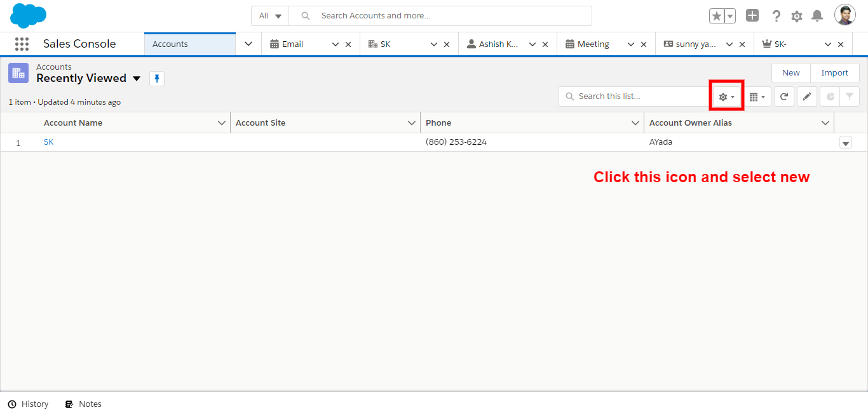Open Account Owner Alias column actions chevron
Image resolution: width=868 pixels, height=417 pixels.
click(x=825, y=123)
